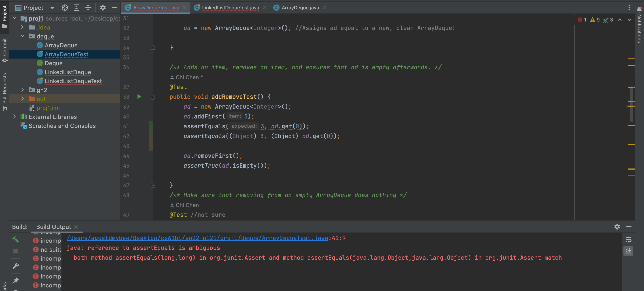Image resolution: width=644 pixels, height=291 pixels.
Task: Switch to ArrayDeque.java tab
Action: (300, 8)
